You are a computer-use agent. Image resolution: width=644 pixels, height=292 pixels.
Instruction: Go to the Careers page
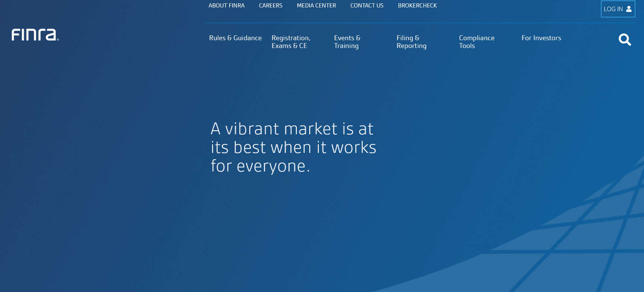point(270,6)
